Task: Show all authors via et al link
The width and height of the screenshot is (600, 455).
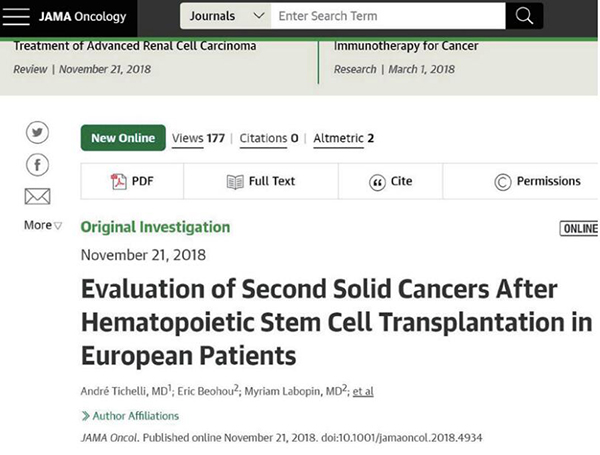Action: [x=363, y=391]
